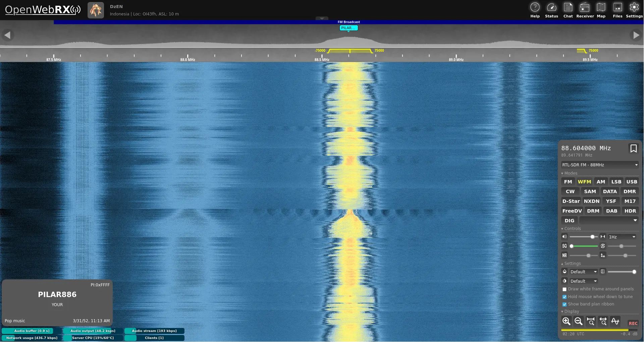
Task: Uncheck Show band plan ribbon
Action: pyautogui.click(x=565, y=304)
